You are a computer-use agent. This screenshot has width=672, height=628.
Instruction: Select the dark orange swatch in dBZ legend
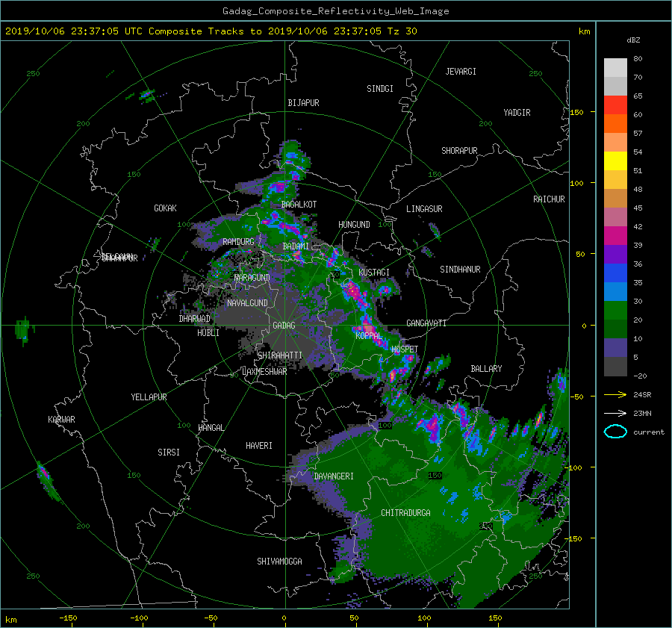615,123
